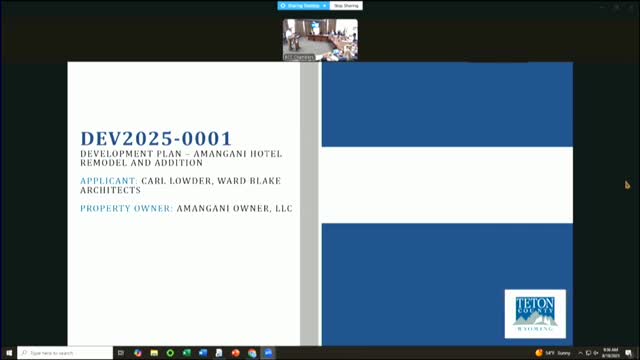This screenshot has height=360, width=640.
Task: Switch to Word in the taskbar
Action: click(203, 353)
